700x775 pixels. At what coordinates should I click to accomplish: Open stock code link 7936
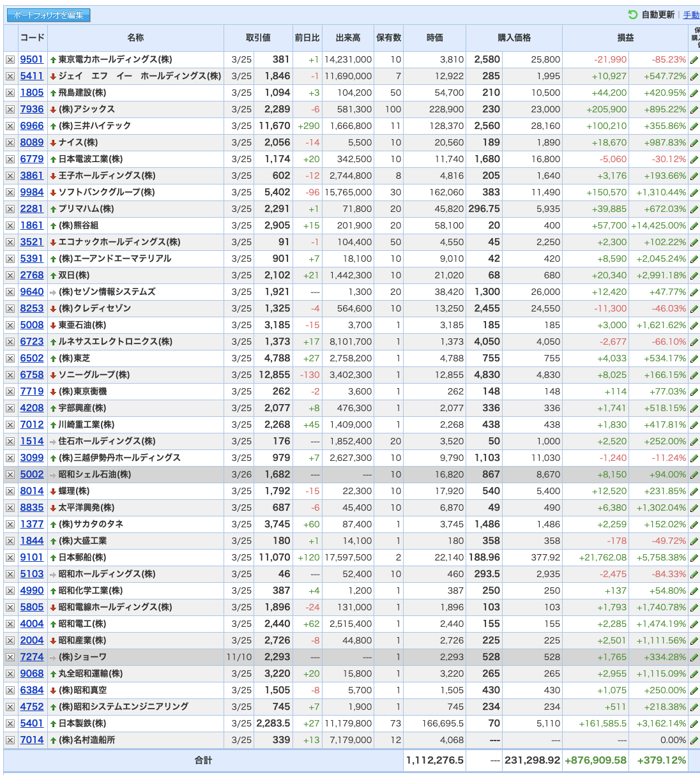(32, 109)
